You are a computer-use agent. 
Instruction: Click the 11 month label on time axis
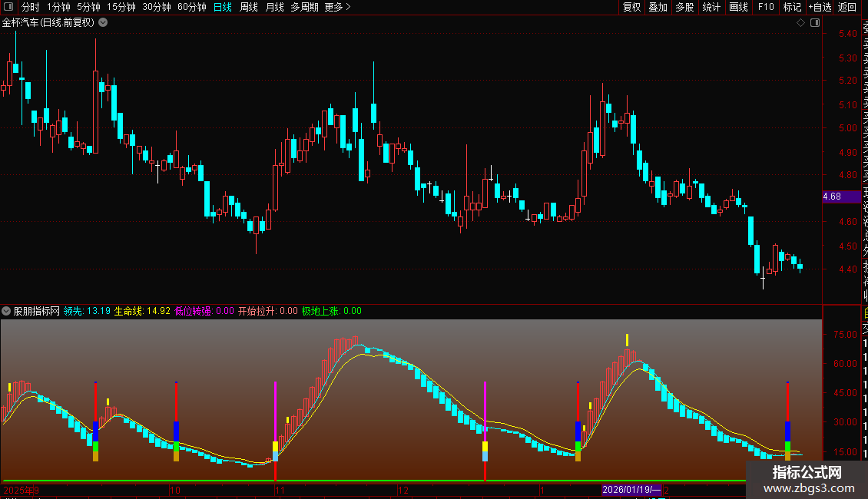280,490
